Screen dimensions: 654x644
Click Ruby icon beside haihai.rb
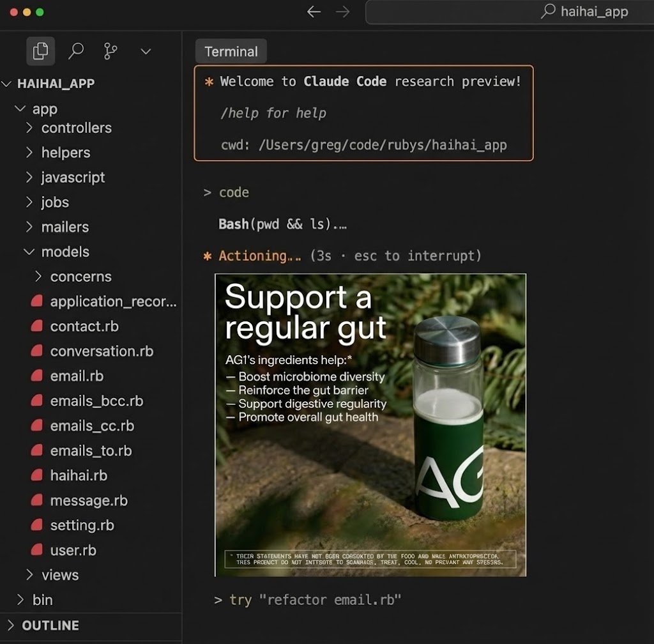pos(36,475)
